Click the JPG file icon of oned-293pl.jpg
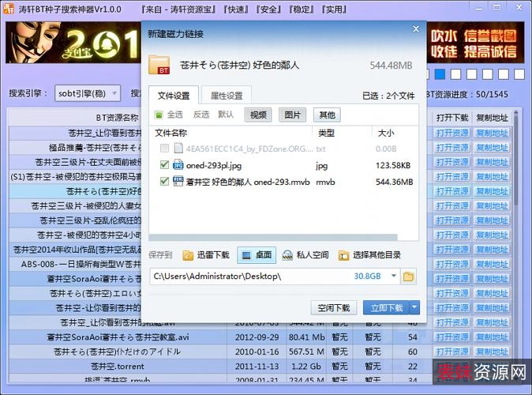This screenshot has width=532, height=395. (x=178, y=165)
